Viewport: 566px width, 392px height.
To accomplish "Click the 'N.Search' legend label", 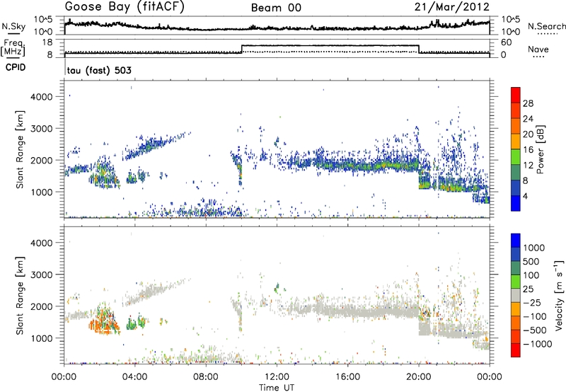I will pos(546,26).
